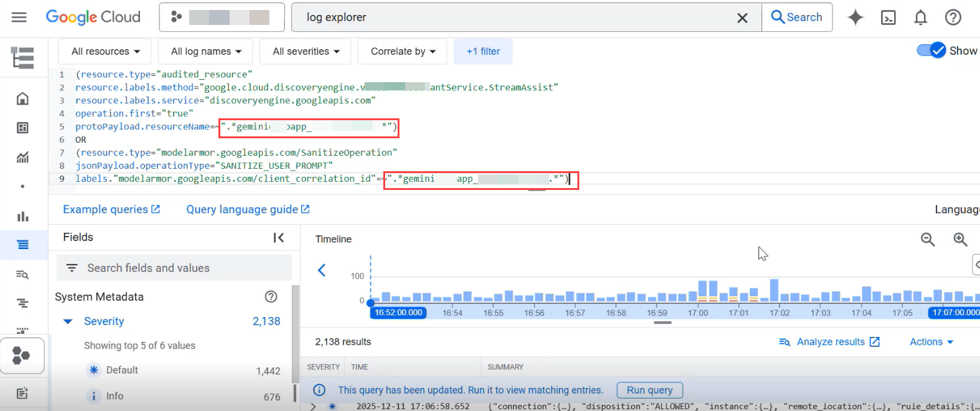Collapse the Severity field group
The height and width of the screenshot is (411, 980).
click(68, 321)
